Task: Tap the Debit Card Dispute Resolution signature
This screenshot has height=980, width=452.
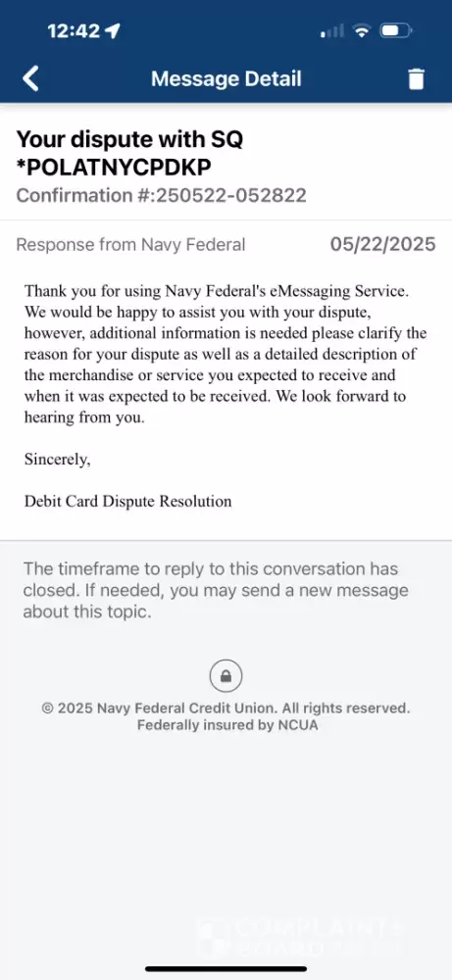Action: coord(128,501)
